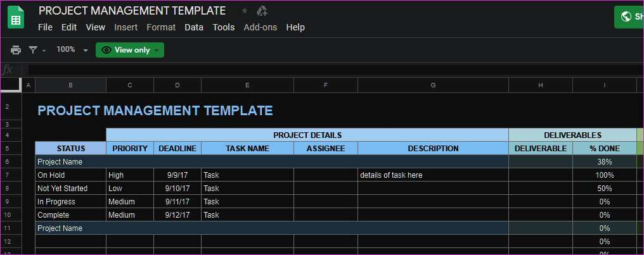Open the Data menu
The height and width of the screenshot is (255, 644).
click(x=194, y=27)
